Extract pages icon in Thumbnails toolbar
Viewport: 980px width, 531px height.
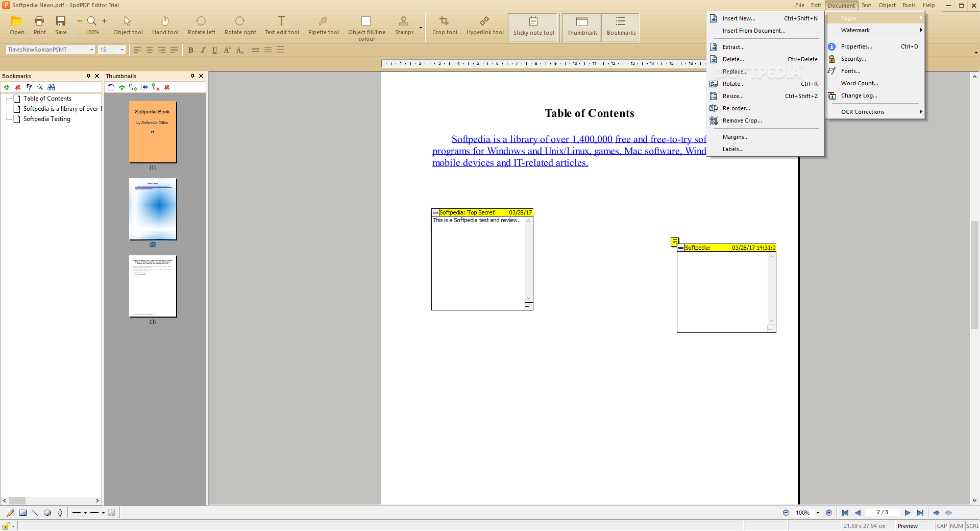(144, 87)
